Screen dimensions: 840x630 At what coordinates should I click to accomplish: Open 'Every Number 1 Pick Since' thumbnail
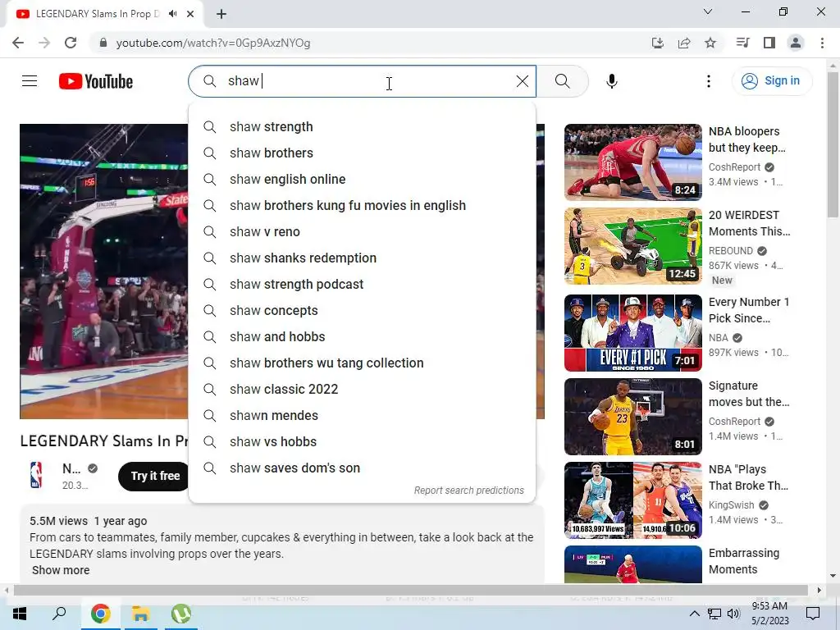pos(632,333)
